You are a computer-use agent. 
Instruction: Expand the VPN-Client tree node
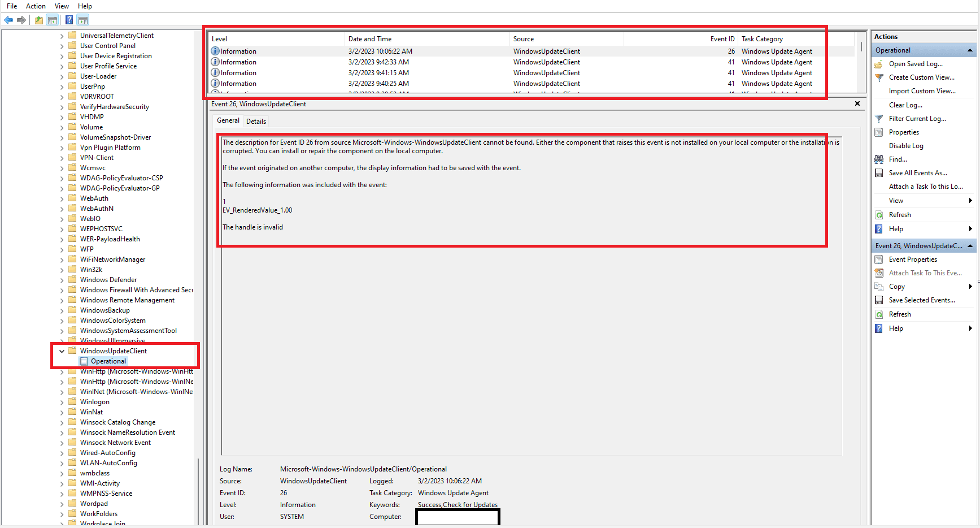[x=62, y=158]
